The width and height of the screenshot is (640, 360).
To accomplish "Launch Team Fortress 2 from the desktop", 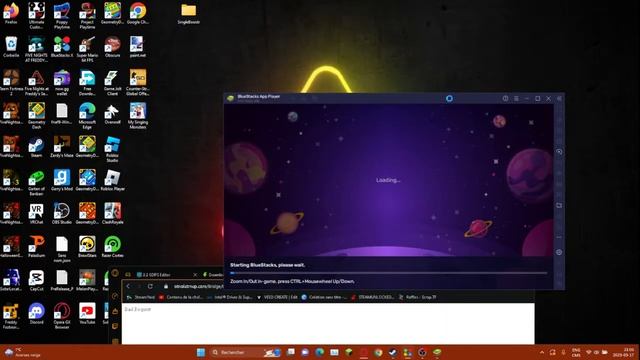I will [11, 82].
